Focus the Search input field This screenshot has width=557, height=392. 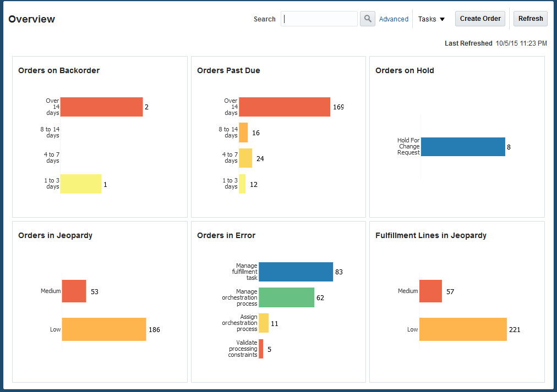click(x=319, y=19)
